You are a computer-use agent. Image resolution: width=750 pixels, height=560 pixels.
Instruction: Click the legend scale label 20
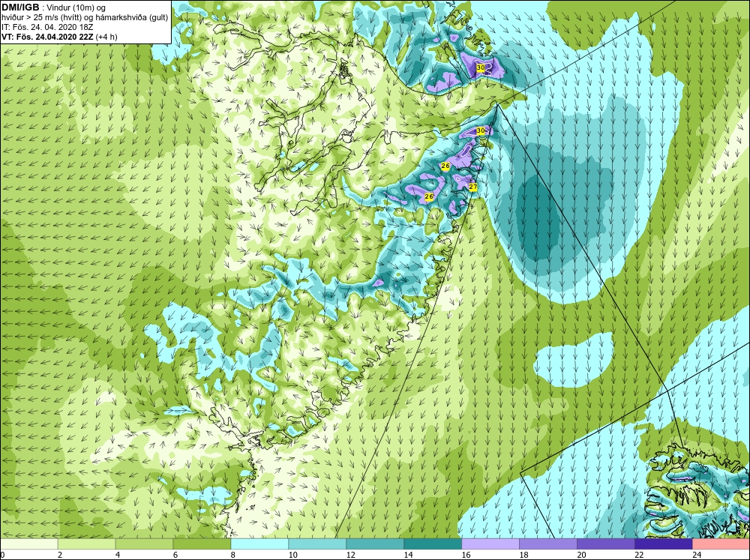[581, 555]
